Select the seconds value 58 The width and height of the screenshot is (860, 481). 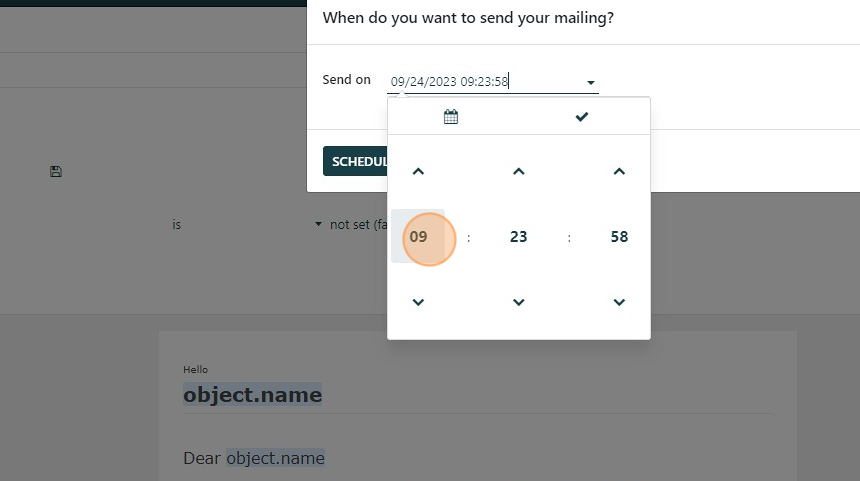pyautogui.click(x=619, y=236)
